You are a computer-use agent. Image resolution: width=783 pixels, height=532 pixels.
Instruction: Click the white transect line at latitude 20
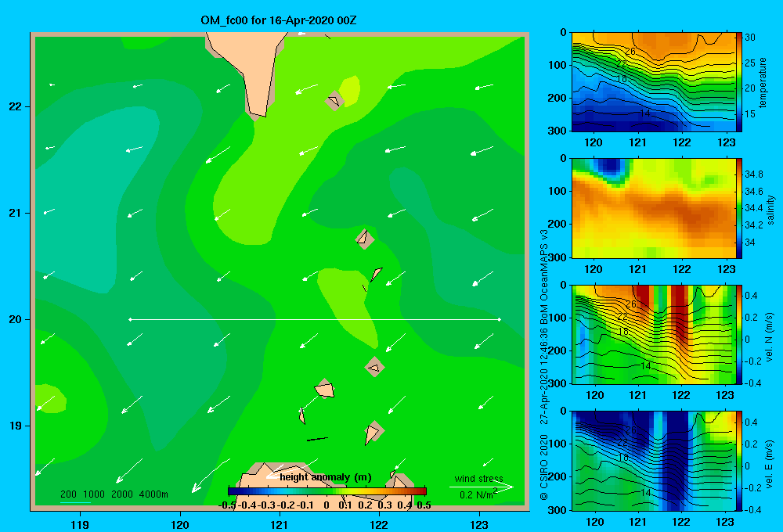315,319
